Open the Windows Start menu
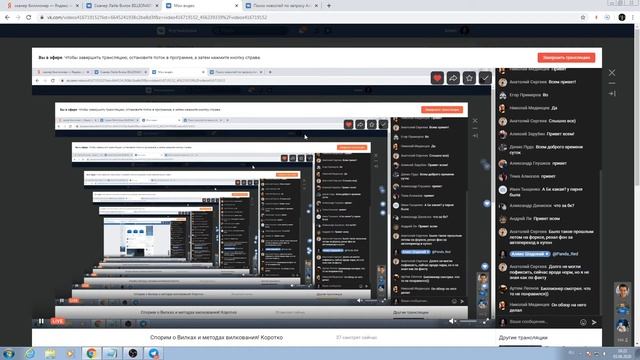 [9, 353]
